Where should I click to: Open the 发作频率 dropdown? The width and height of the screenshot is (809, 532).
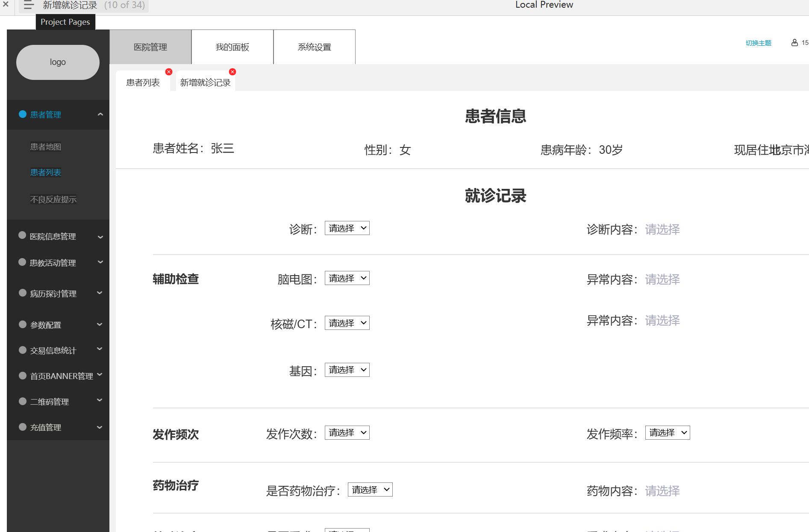[x=668, y=432]
